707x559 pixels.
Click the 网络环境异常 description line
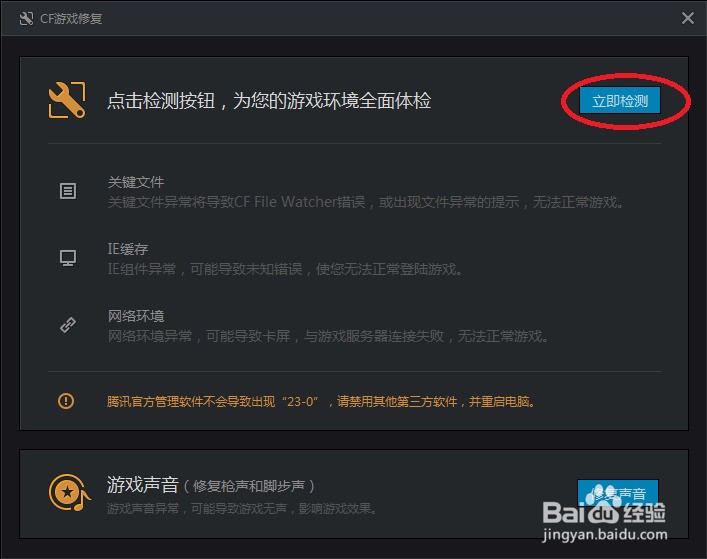point(328,335)
